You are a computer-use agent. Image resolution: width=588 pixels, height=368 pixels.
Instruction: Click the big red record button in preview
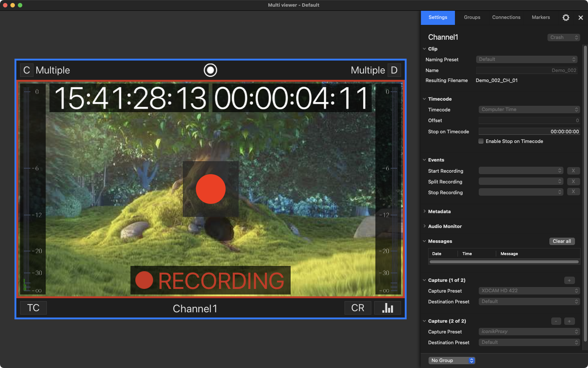pos(211,189)
